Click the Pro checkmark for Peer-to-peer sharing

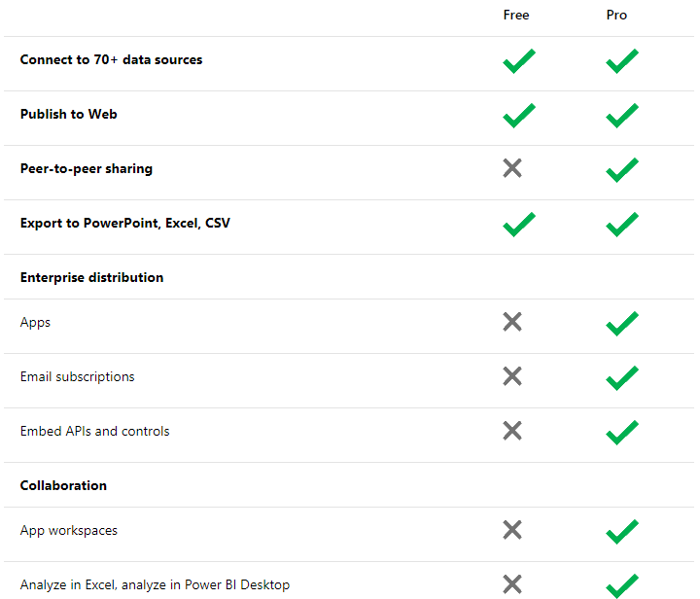pos(622,170)
